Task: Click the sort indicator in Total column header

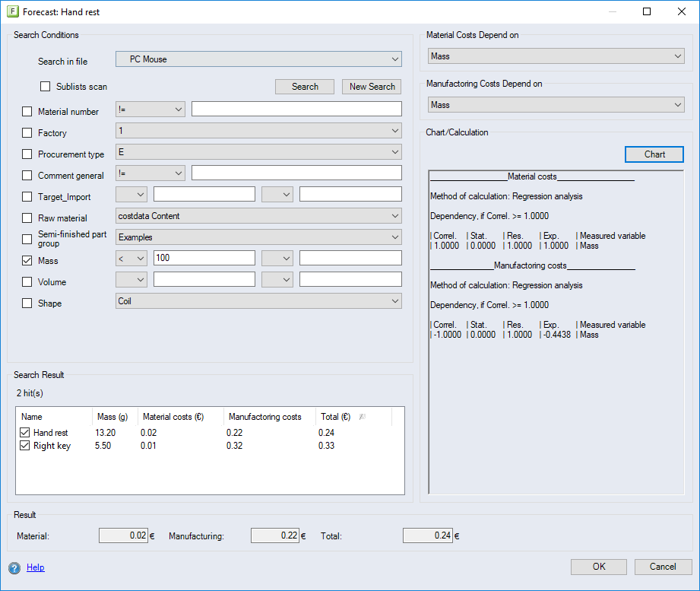Action: point(363,417)
